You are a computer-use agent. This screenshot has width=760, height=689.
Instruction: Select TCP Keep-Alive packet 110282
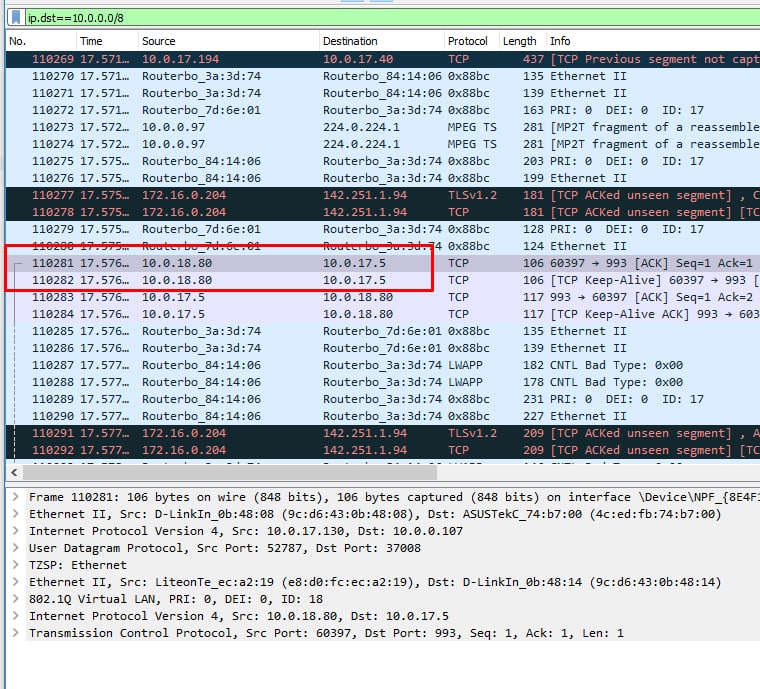383,280
